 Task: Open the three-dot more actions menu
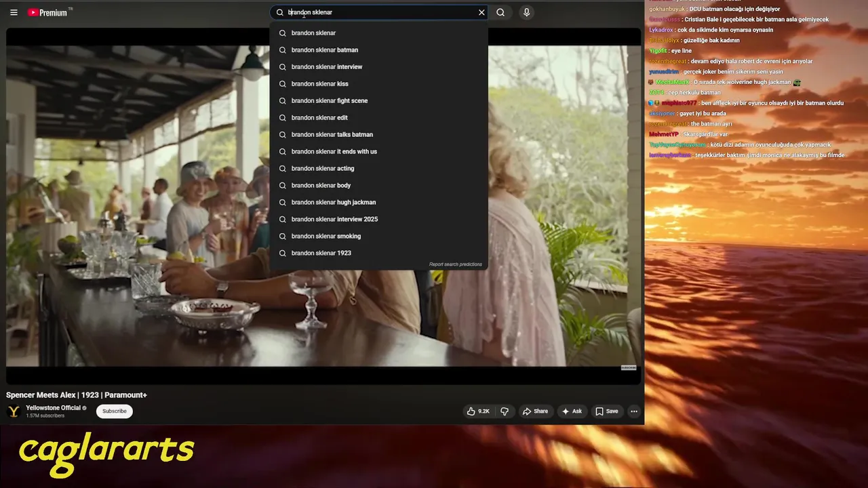[634, 411]
